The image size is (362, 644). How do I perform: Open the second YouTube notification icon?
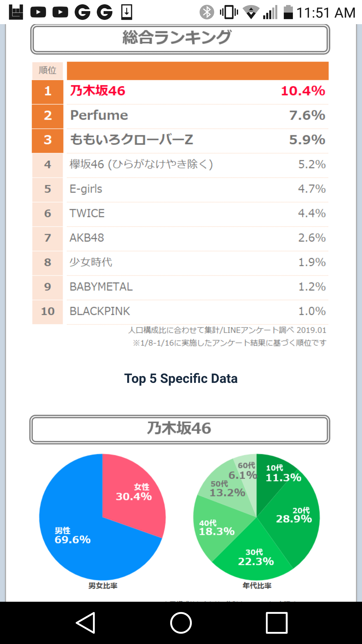pyautogui.click(x=60, y=12)
